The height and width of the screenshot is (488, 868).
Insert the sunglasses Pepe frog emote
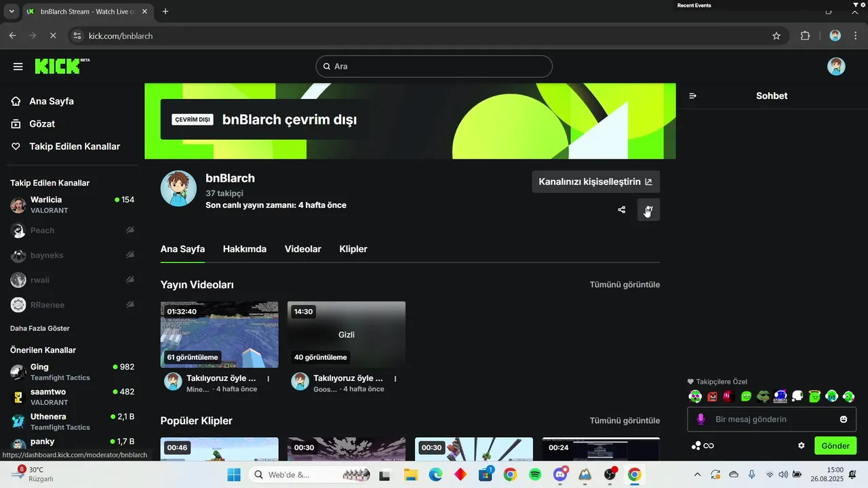pyautogui.click(x=764, y=396)
